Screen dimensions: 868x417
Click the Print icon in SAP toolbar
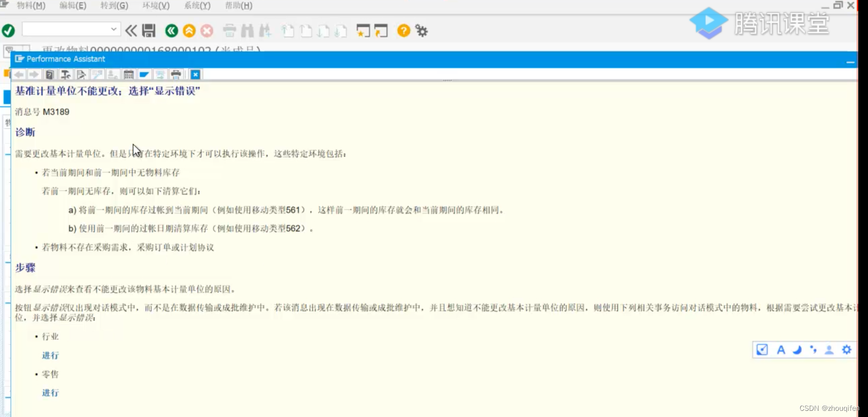pyautogui.click(x=229, y=31)
